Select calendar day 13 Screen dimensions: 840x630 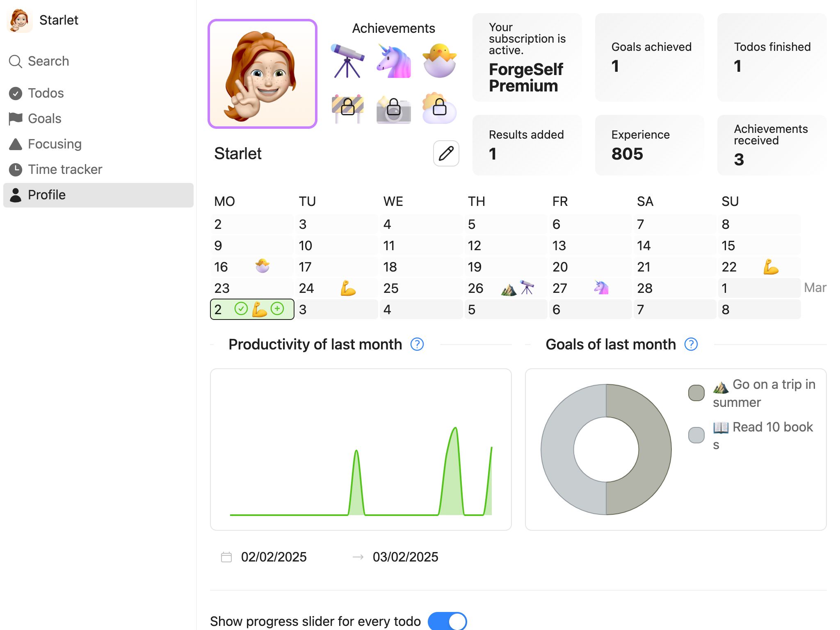click(590, 245)
